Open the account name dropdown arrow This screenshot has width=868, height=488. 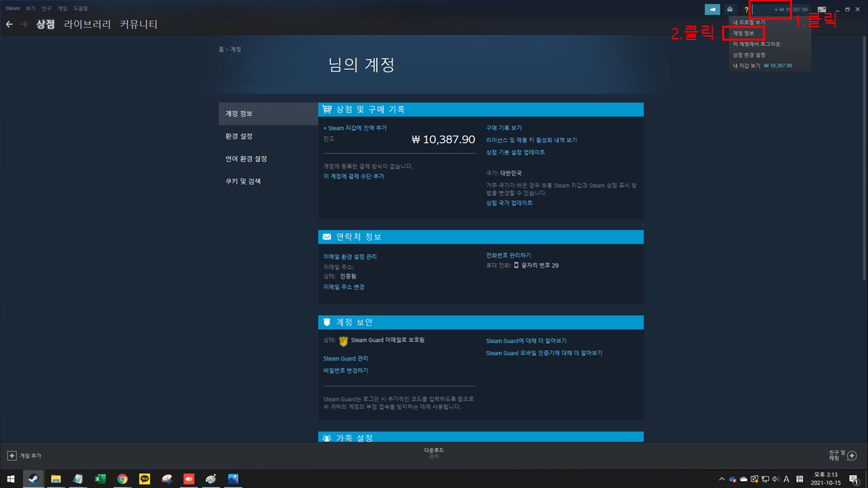(776, 9)
